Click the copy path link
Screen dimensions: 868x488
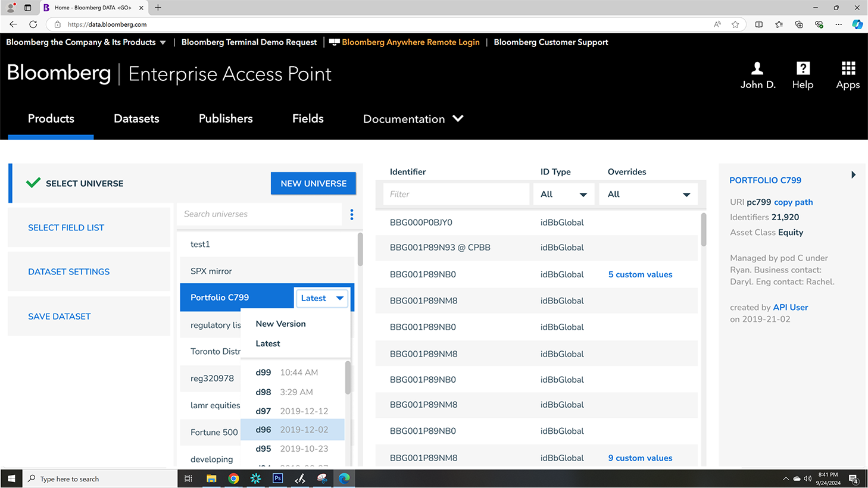[x=793, y=202]
